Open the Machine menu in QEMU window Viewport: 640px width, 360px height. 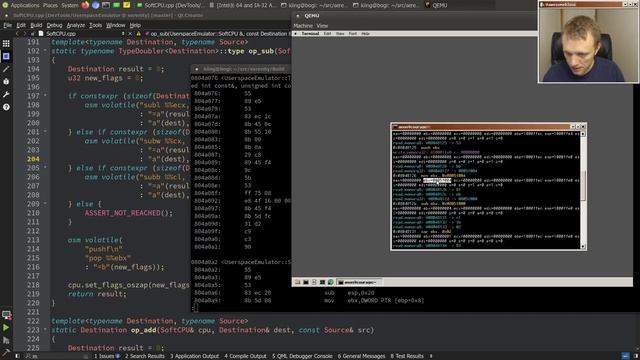click(303, 25)
